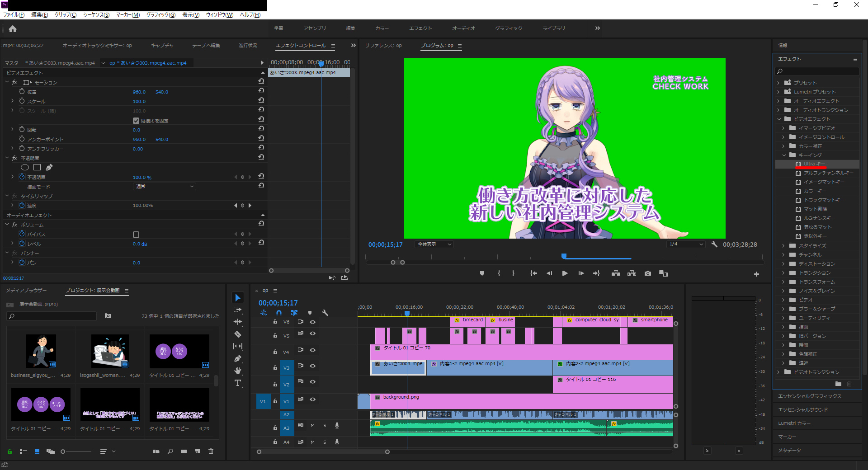Solo audio track A4

click(325, 442)
